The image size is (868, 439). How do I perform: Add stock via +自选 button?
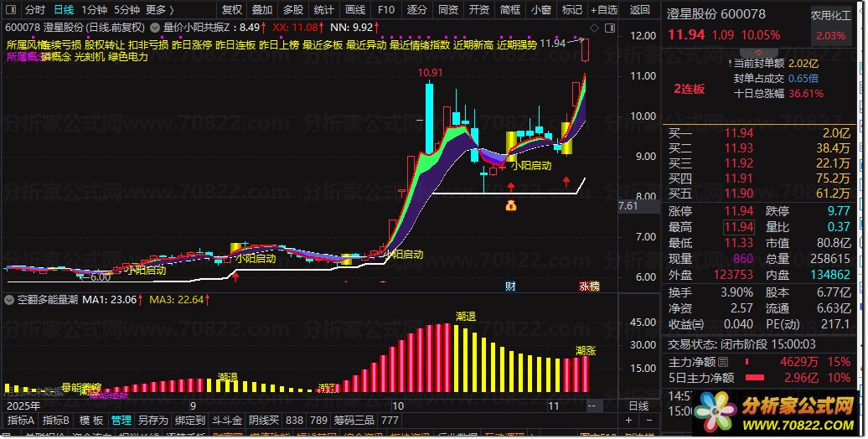point(603,10)
